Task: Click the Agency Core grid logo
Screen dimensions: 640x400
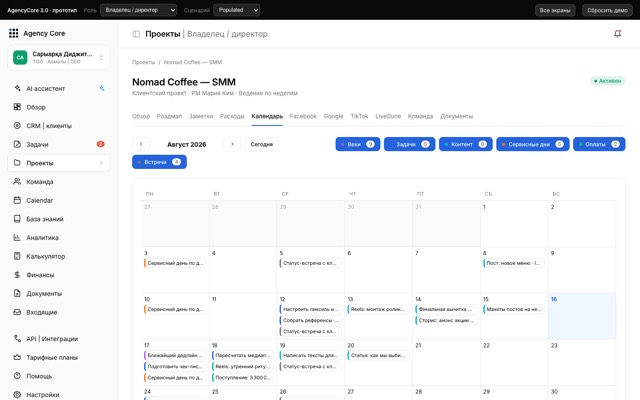Action: [x=13, y=33]
